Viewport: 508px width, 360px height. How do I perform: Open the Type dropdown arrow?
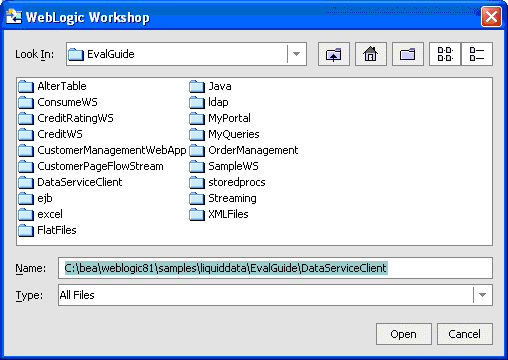482,295
